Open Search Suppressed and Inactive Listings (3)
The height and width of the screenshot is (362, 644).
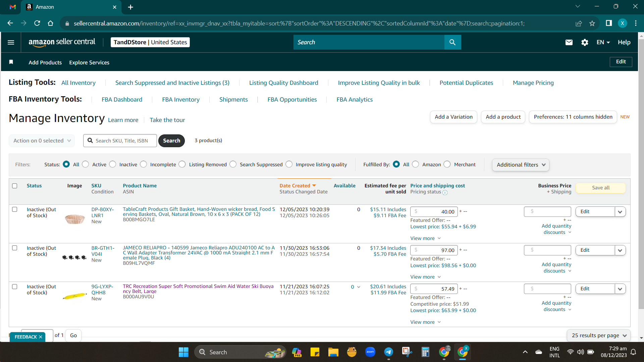tap(172, 83)
